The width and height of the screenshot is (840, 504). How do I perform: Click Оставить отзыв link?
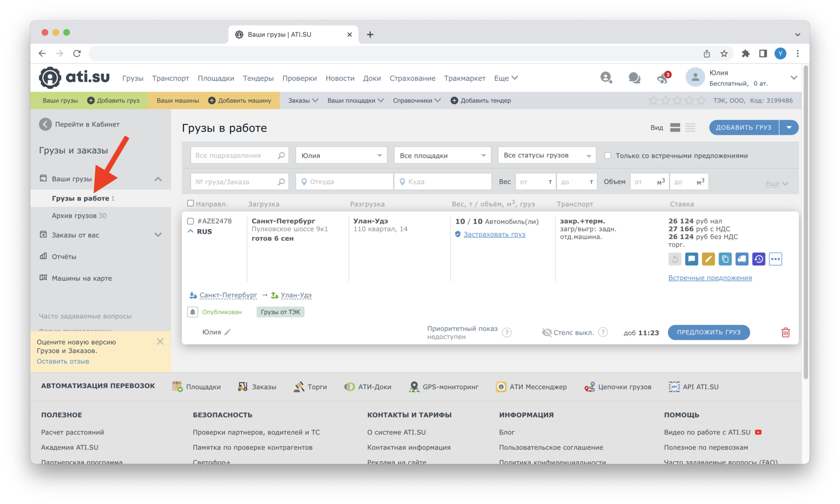[63, 361]
